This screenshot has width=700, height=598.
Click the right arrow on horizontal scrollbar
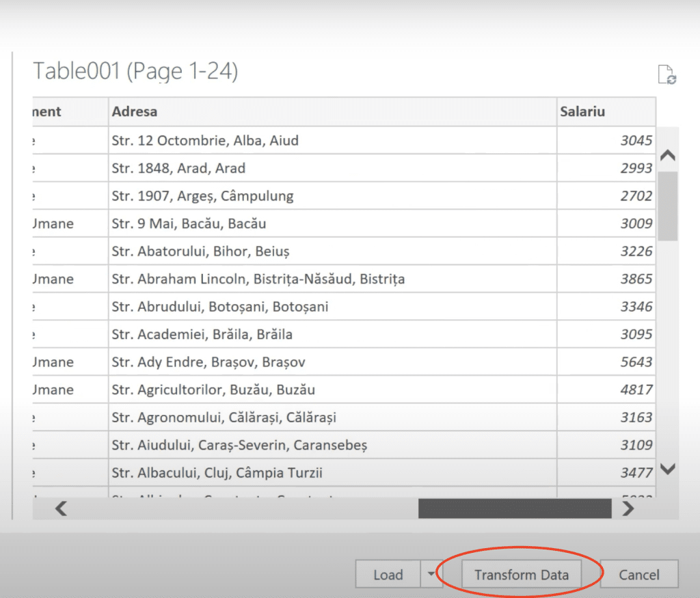click(628, 508)
